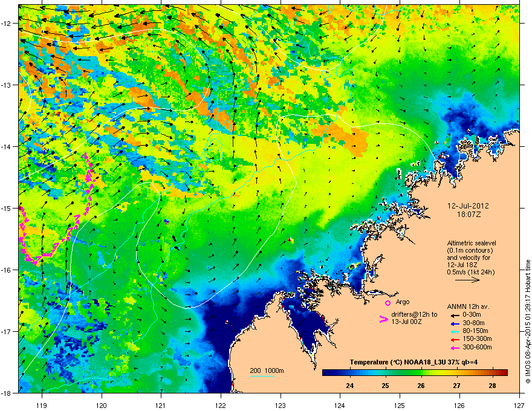The width and height of the screenshot is (532, 411).
Task: Click the 0.5m/s velocity scale arrow
Action: coord(467,280)
